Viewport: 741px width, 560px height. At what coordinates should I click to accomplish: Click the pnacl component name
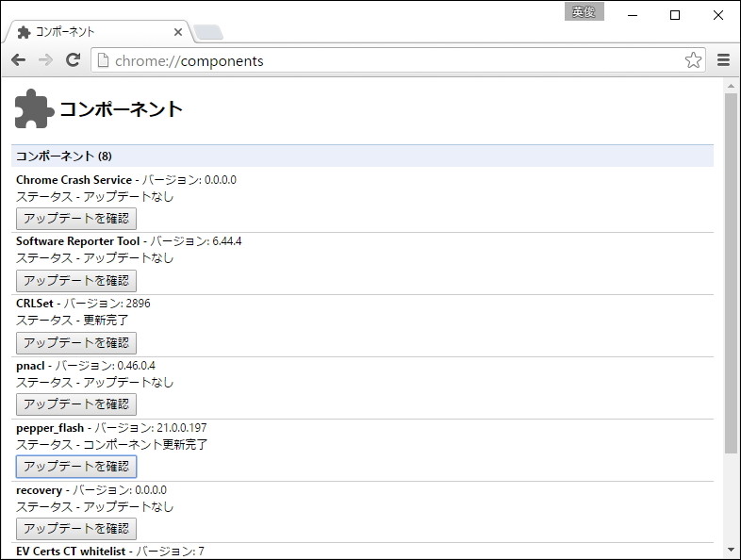coord(30,366)
